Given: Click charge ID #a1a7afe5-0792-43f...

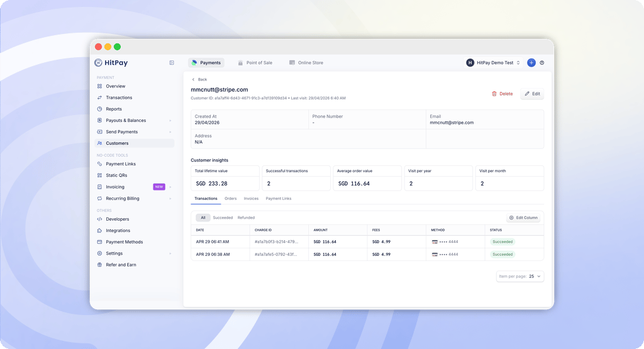Looking at the screenshot, I should (x=275, y=255).
